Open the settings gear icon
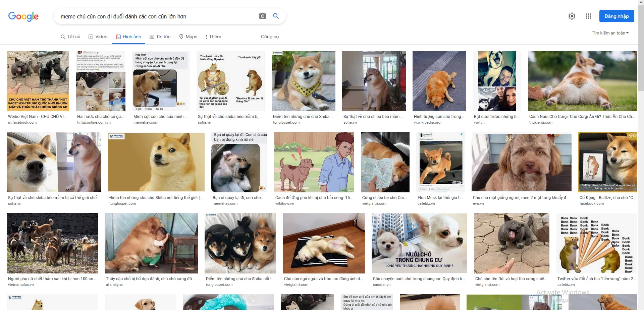Viewport: 644px width, 310px height. pyautogui.click(x=572, y=16)
